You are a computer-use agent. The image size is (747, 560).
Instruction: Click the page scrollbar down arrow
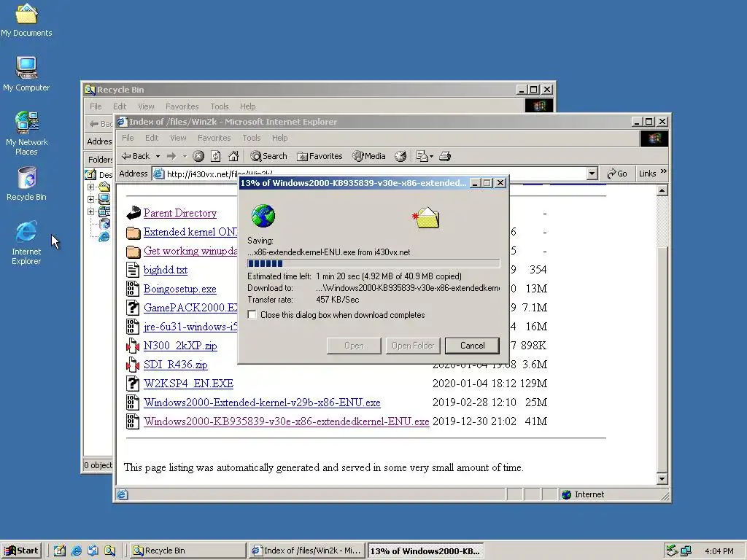click(x=662, y=479)
